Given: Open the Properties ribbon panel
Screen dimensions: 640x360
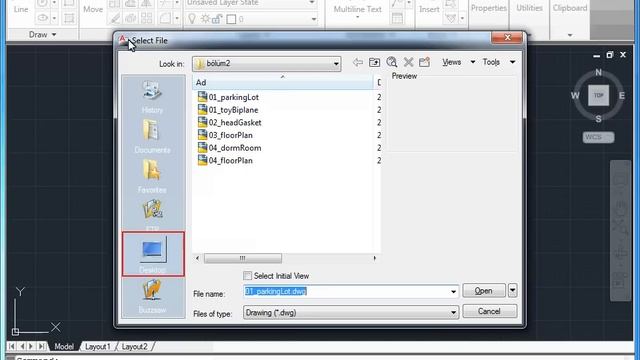Looking at the screenshot, I should (x=488, y=8).
